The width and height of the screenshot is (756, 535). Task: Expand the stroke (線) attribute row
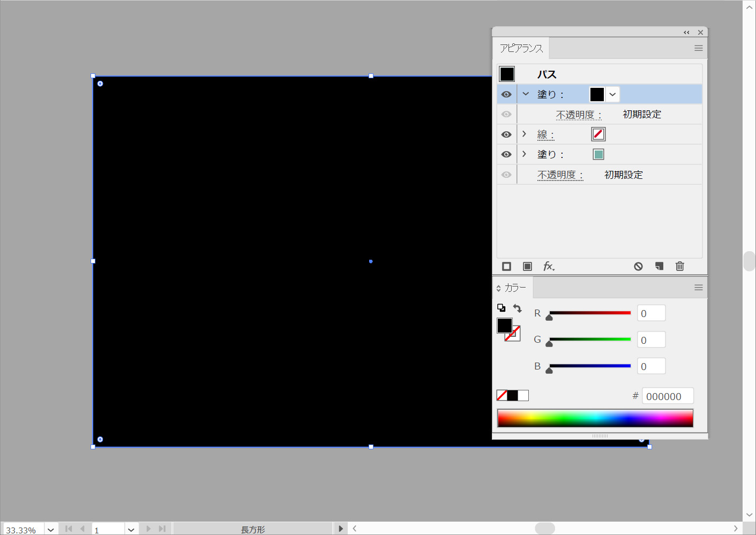[x=525, y=134]
